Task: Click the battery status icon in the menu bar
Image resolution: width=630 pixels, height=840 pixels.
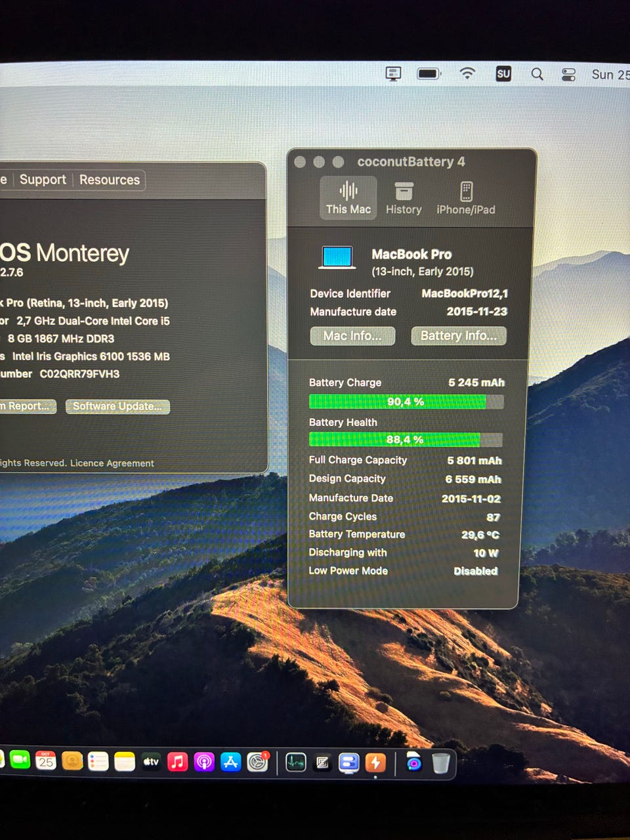Action: tap(429, 73)
